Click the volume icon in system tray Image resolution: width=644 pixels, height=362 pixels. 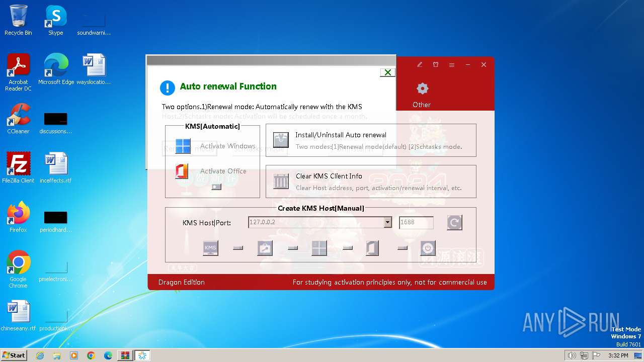pos(572,355)
